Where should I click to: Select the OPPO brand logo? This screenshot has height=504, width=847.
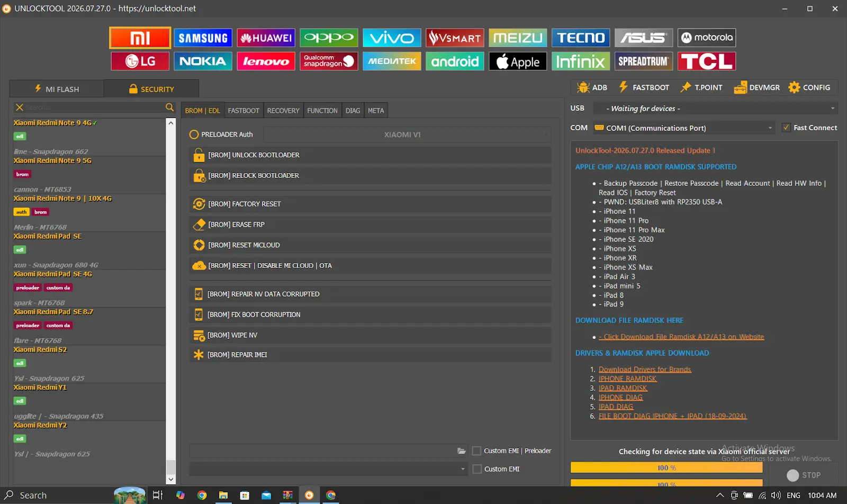[x=329, y=38]
